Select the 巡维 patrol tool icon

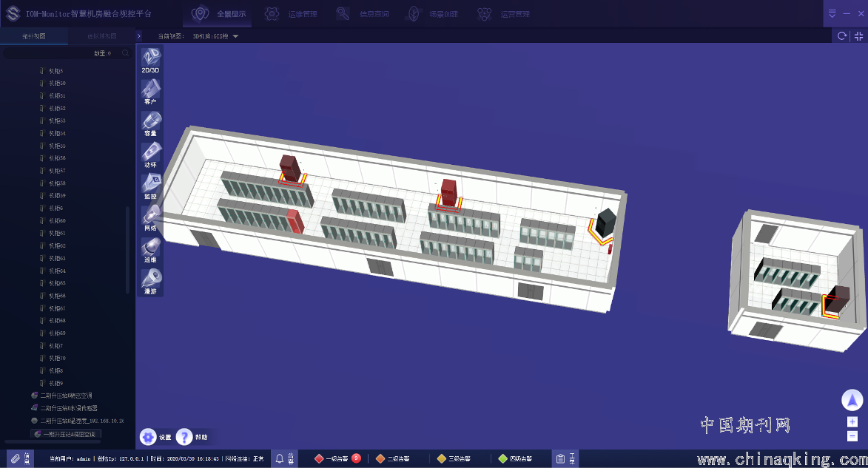pos(150,250)
